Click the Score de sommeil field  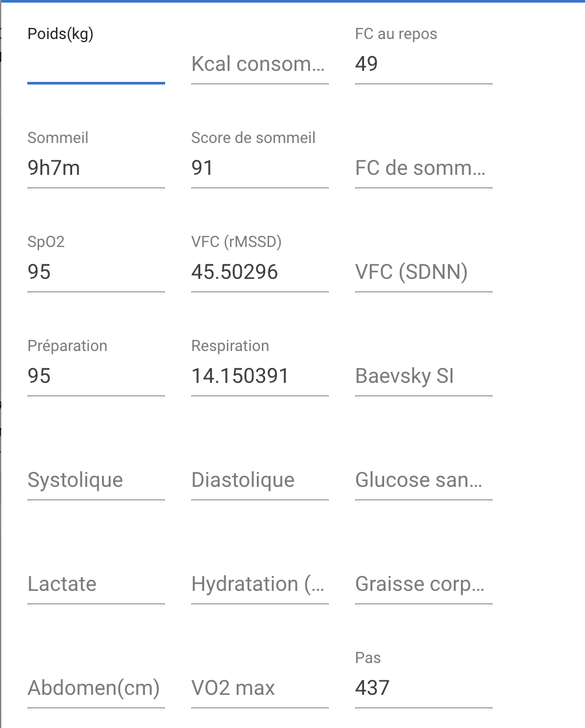click(259, 168)
